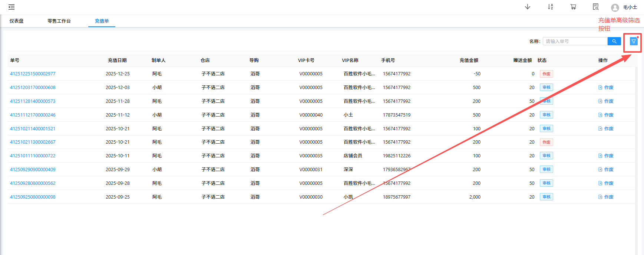
Task: Click recharge amount 2,000
Action: click(475, 197)
